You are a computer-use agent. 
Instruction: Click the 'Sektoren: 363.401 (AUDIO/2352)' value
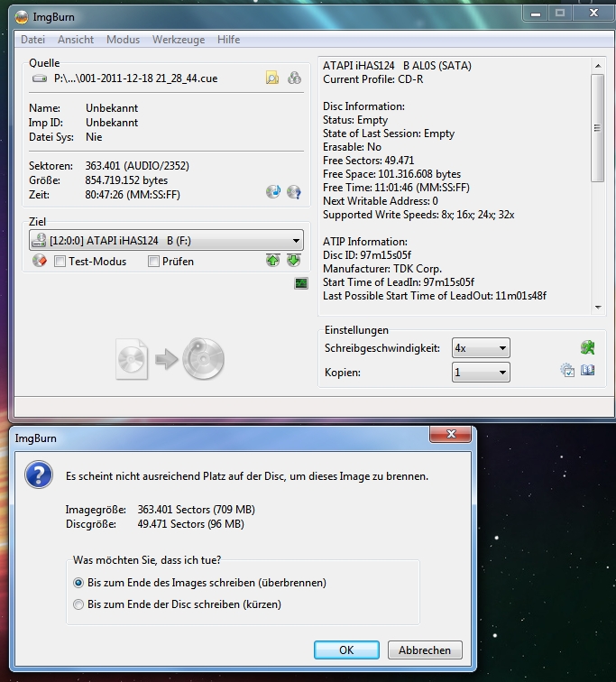(x=137, y=166)
